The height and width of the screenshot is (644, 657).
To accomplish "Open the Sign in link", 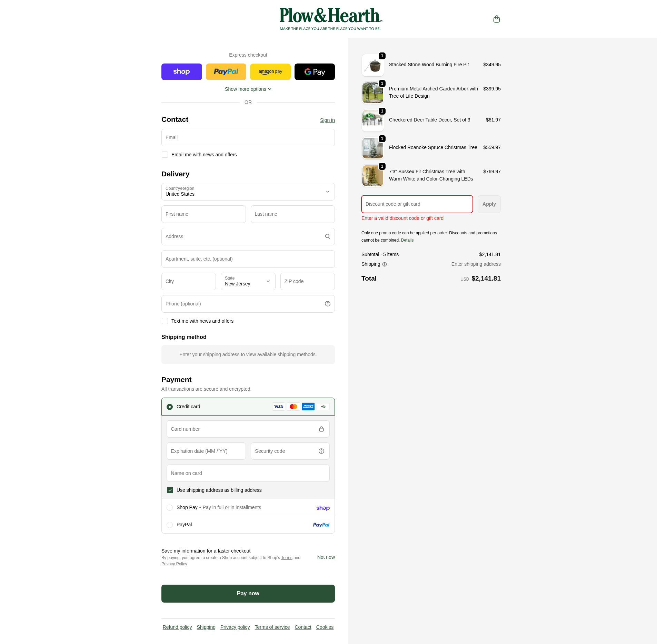I will pyautogui.click(x=327, y=120).
